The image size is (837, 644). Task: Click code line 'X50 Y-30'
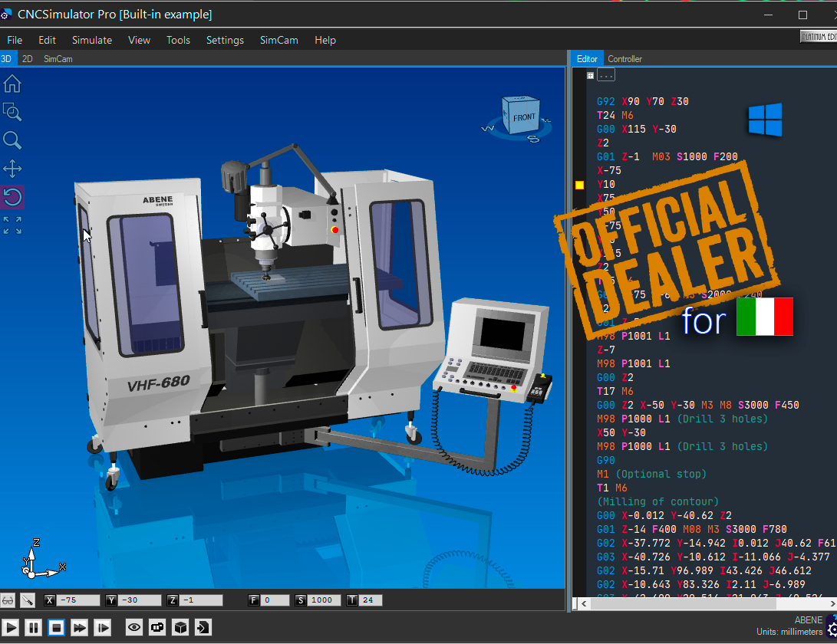tap(621, 432)
